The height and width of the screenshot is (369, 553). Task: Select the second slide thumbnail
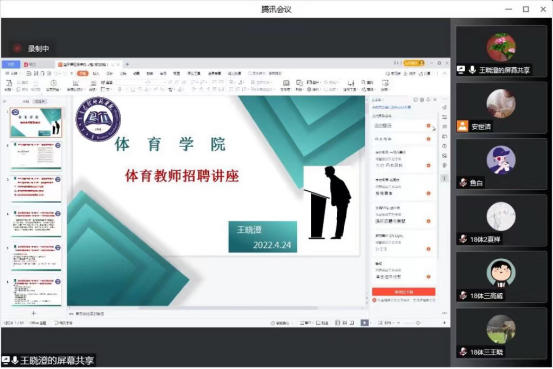tap(36, 156)
